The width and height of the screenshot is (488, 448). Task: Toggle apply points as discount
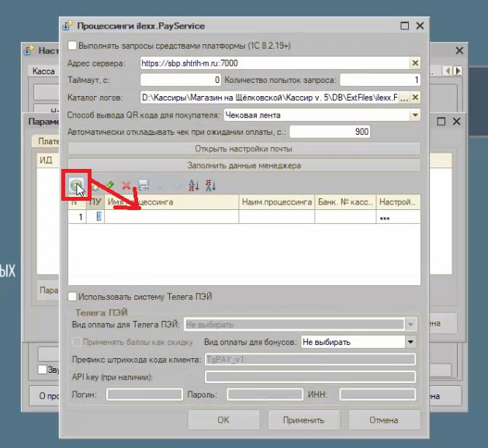pos(77,342)
